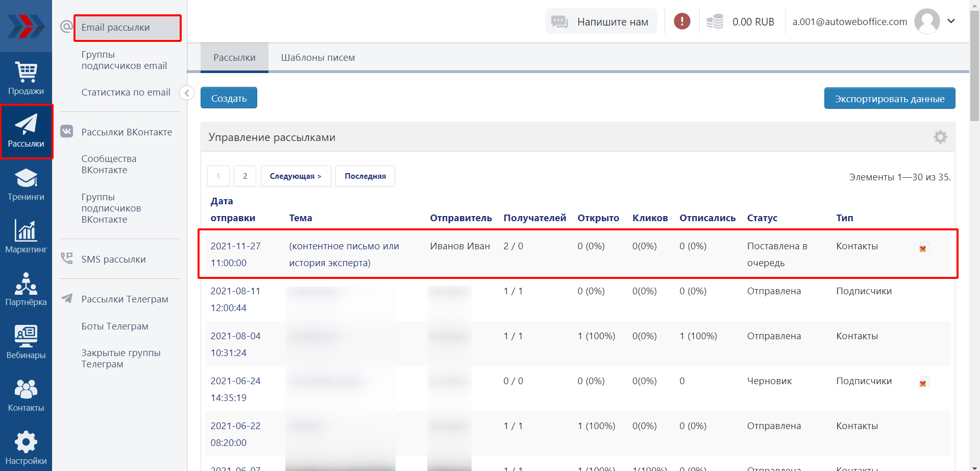
Task: Select the Рассылки tab
Action: pyautogui.click(x=234, y=58)
